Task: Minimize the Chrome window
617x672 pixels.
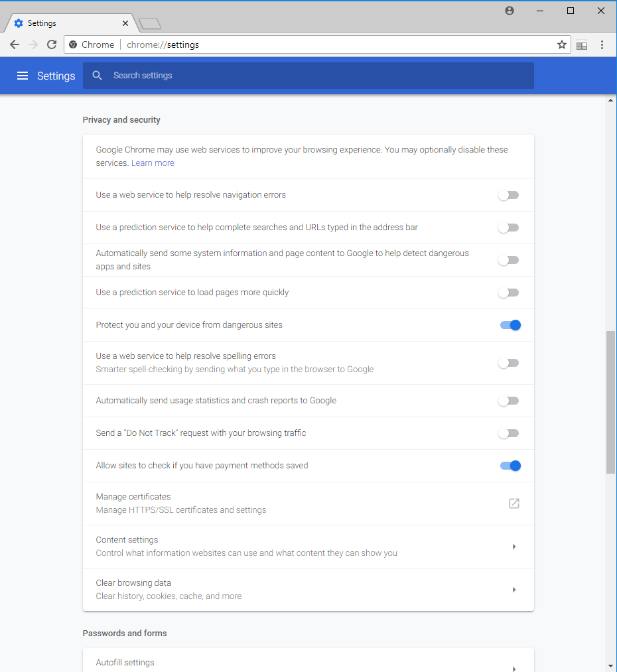Action: [540, 11]
